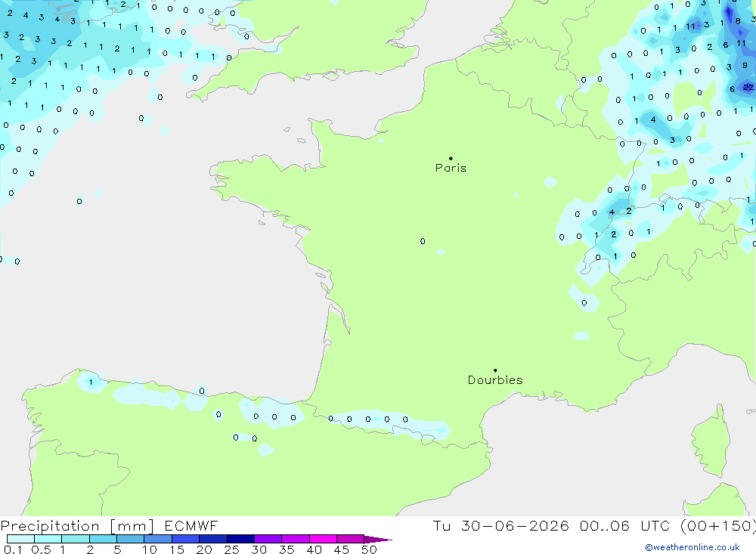The height and width of the screenshot is (554, 756).
Task: Click the Dourbies city label
Action: (x=495, y=380)
